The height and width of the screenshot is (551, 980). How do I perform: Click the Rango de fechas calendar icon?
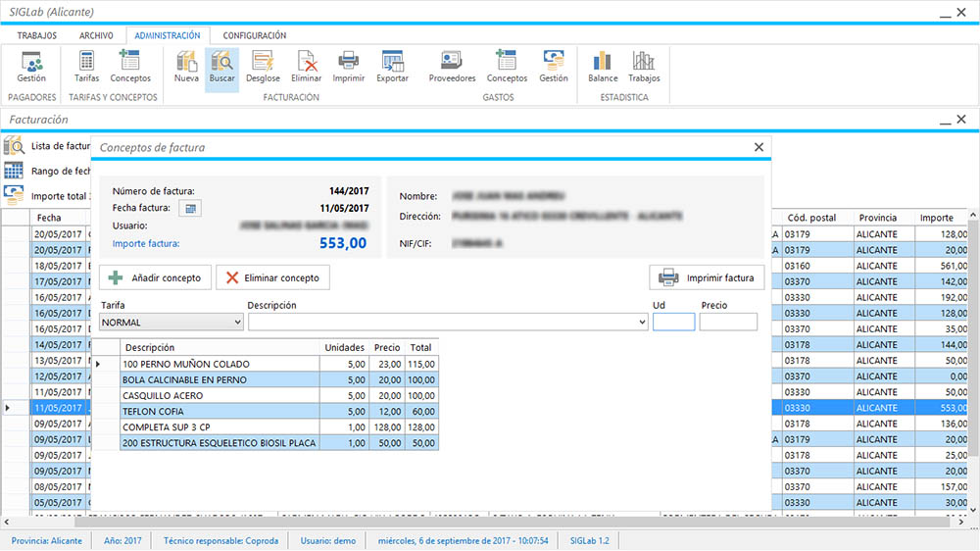coord(14,171)
